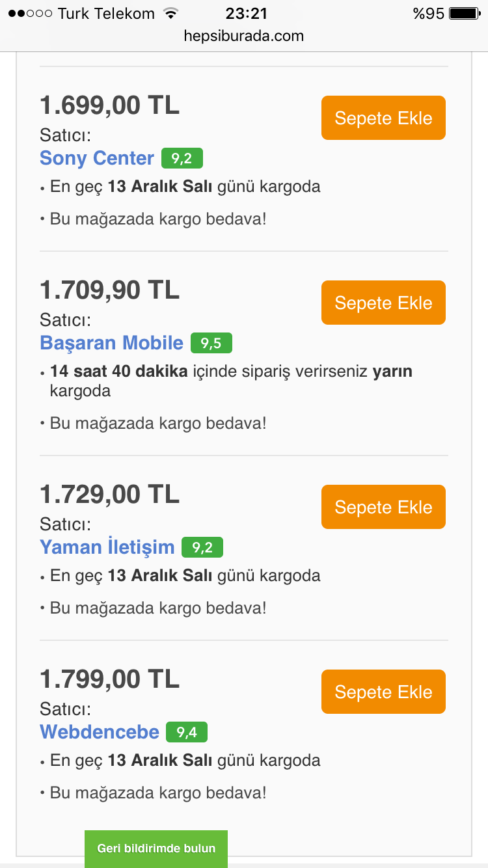
Task: Open Webdencebe seller link
Action: [100, 732]
